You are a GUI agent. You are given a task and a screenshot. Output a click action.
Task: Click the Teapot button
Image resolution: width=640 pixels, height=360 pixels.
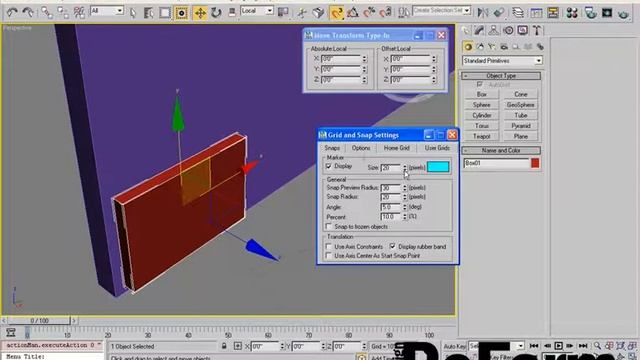(482, 136)
